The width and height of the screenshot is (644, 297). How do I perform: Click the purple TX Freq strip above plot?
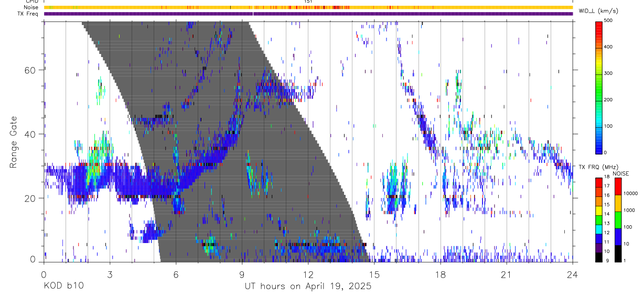(308, 14)
